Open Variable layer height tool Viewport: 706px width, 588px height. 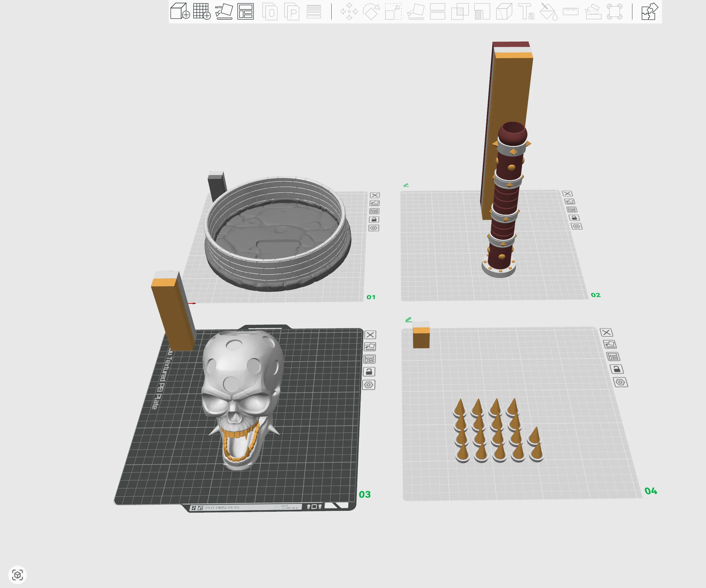(314, 12)
